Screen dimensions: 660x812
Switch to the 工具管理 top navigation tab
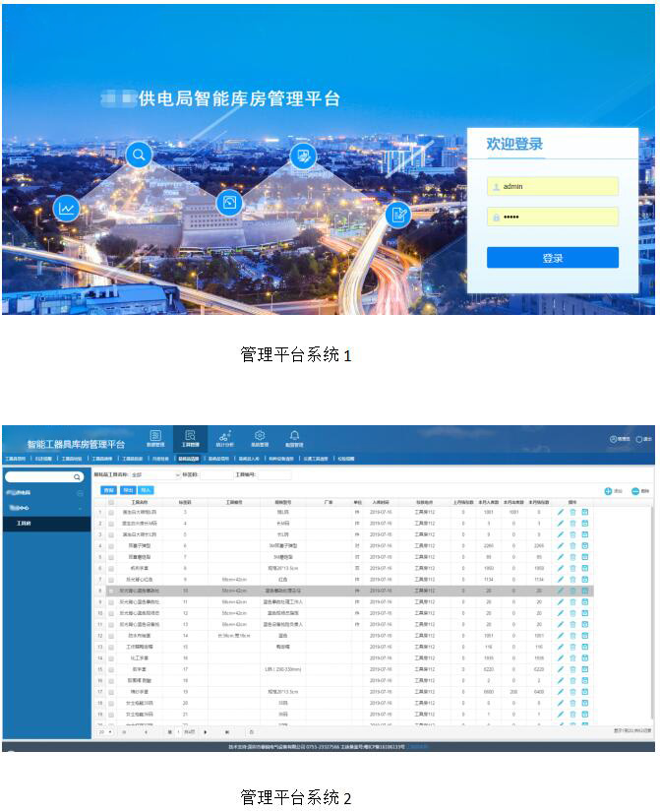point(190,439)
